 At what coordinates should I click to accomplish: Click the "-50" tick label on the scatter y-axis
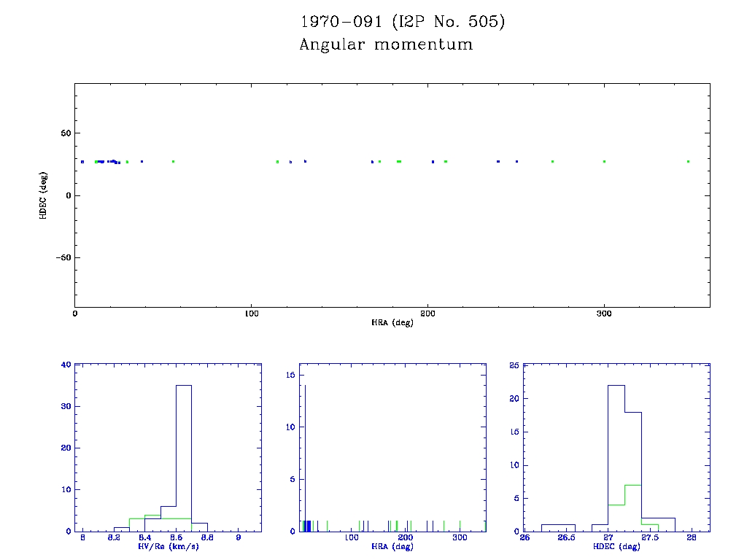coord(61,257)
